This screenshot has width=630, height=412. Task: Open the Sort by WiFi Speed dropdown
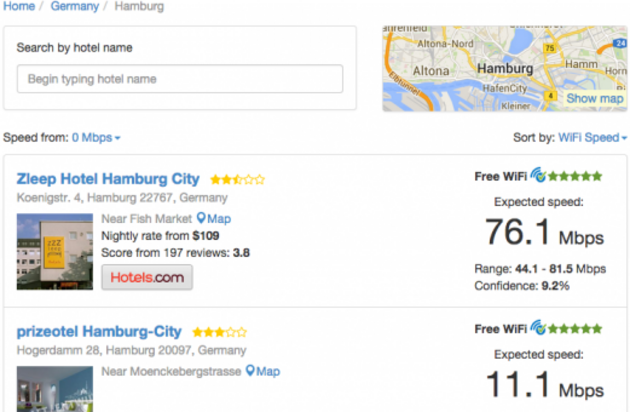pyautogui.click(x=591, y=137)
